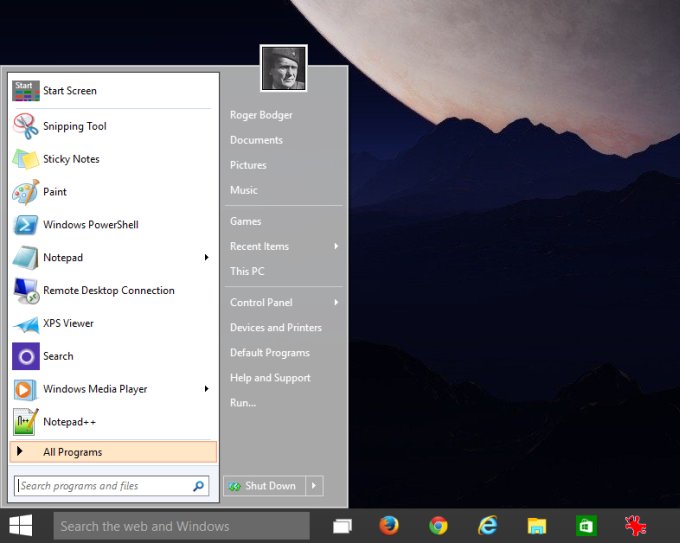Click the Search programs and files box
Screen dimensions: 680x543
tap(102, 486)
